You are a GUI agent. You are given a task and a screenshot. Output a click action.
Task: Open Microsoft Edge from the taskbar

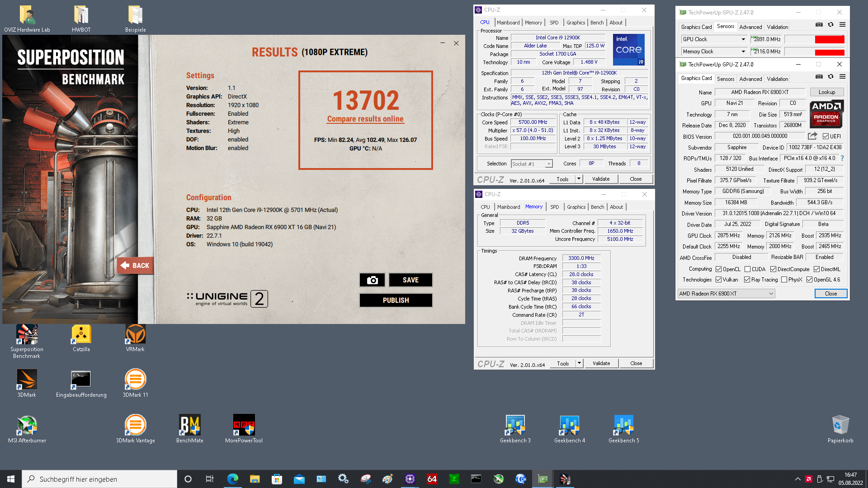click(233, 479)
